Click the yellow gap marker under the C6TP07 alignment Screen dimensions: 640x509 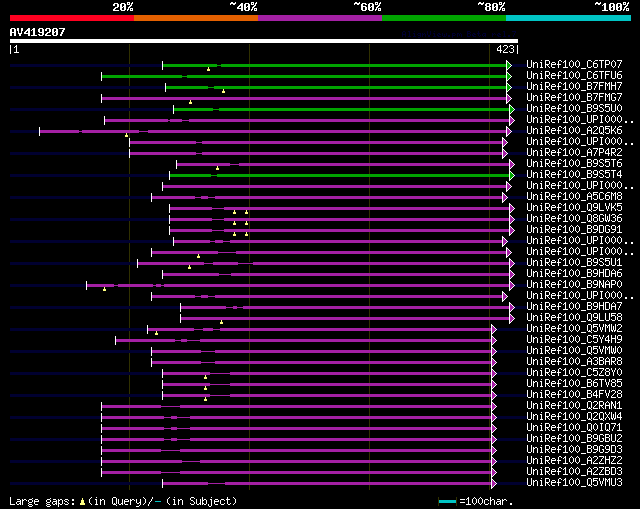[x=209, y=69]
